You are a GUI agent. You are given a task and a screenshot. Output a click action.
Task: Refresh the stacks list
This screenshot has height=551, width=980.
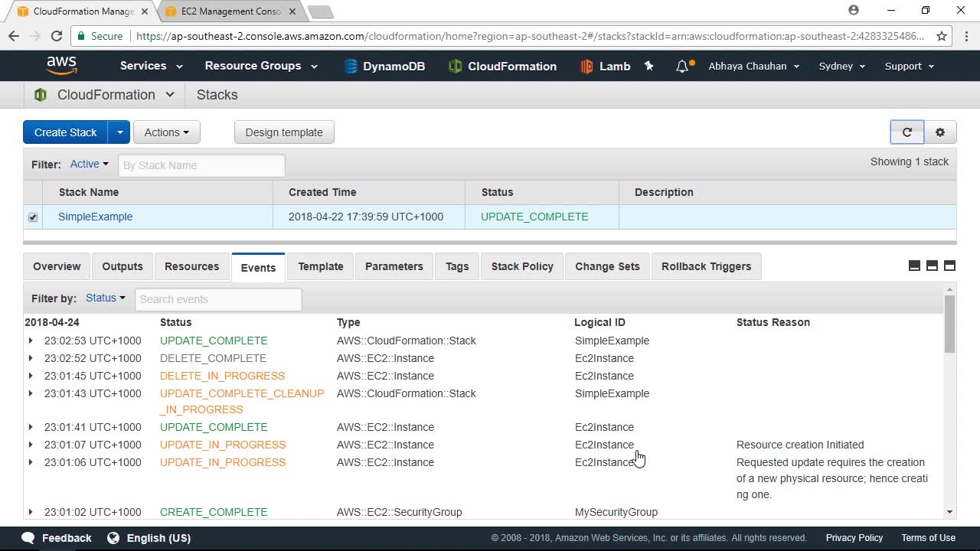pyautogui.click(x=907, y=132)
